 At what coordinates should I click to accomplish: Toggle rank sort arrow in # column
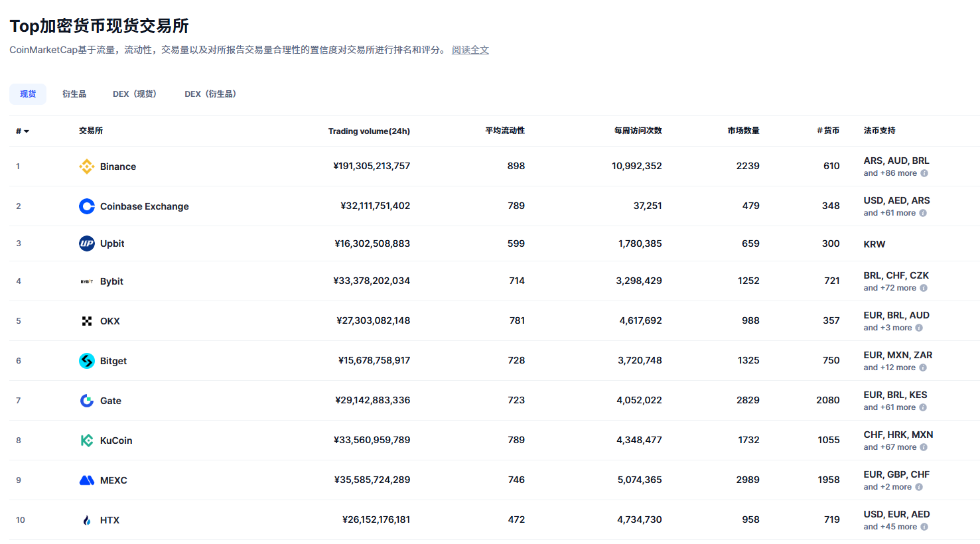(27, 131)
